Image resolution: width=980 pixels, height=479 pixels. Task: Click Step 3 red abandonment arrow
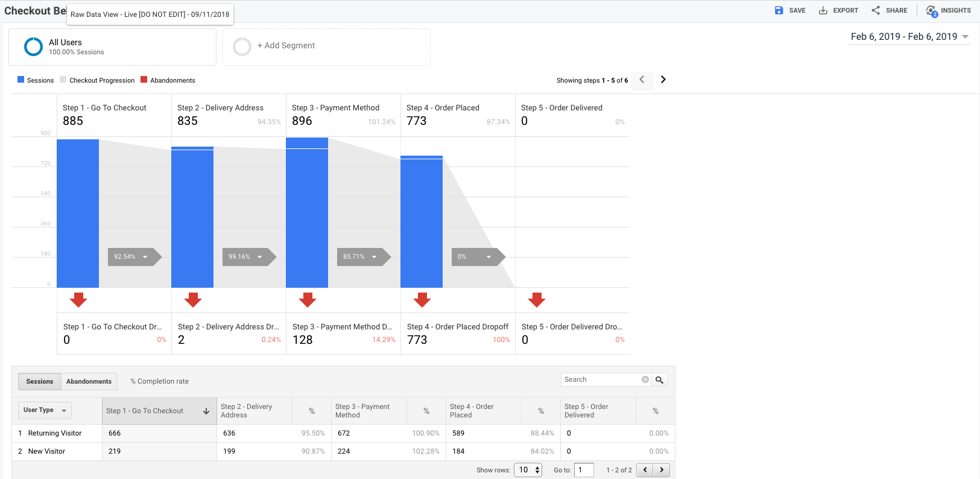308,300
